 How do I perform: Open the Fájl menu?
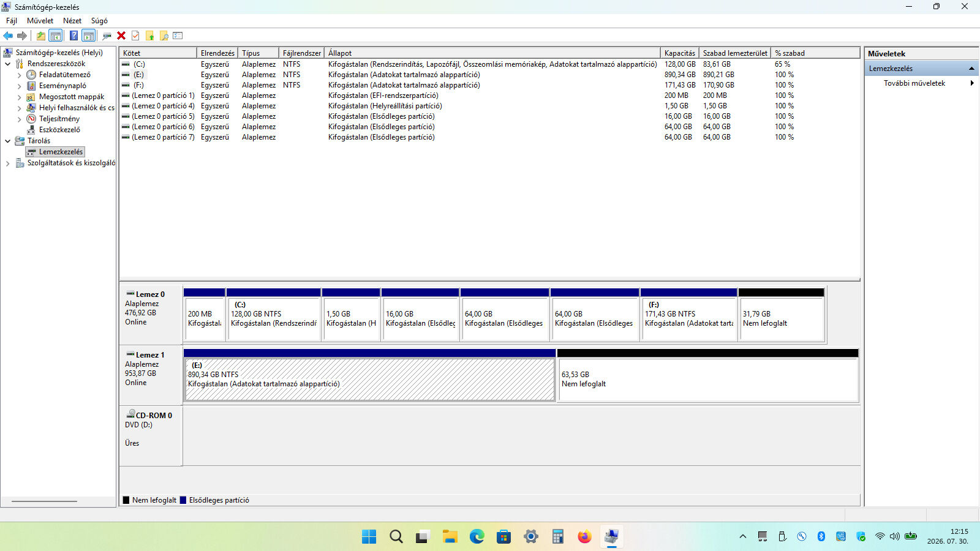click(12, 21)
